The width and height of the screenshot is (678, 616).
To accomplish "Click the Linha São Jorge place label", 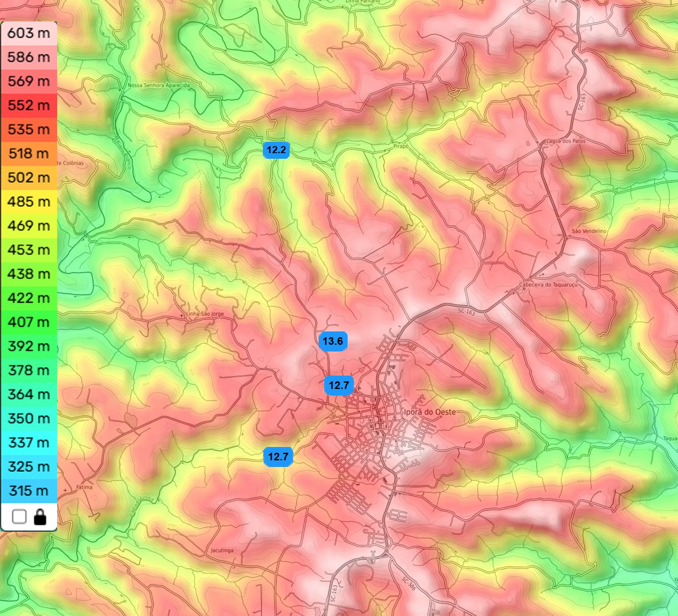I will [x=205, y=314].
